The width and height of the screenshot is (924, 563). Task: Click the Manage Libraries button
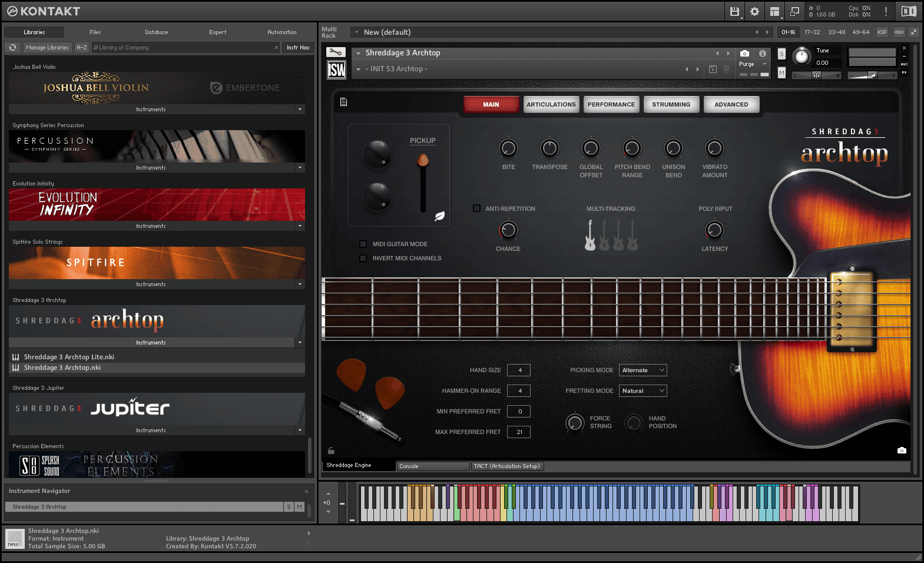point(47,48)
